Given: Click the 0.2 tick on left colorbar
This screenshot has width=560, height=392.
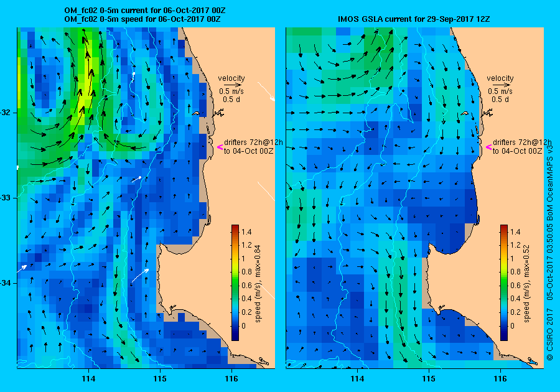Looking at the screenshot, I should pos(246,312).
